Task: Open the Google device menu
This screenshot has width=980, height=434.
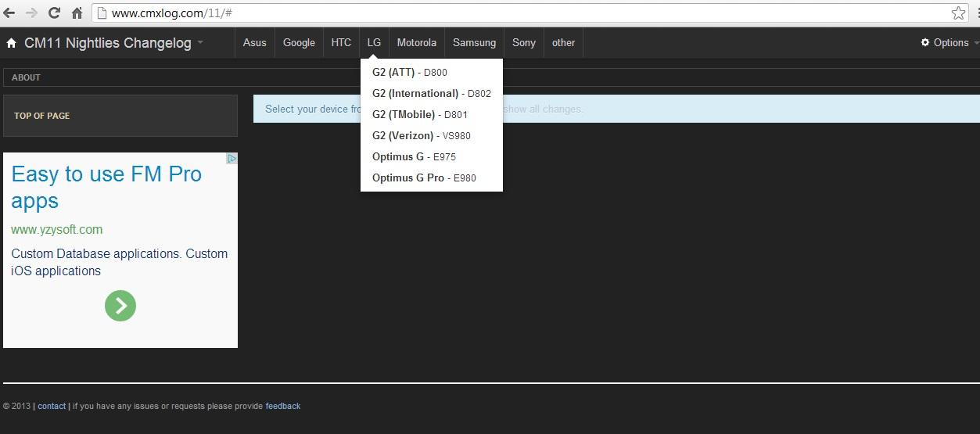Action: tap(299, 43)
